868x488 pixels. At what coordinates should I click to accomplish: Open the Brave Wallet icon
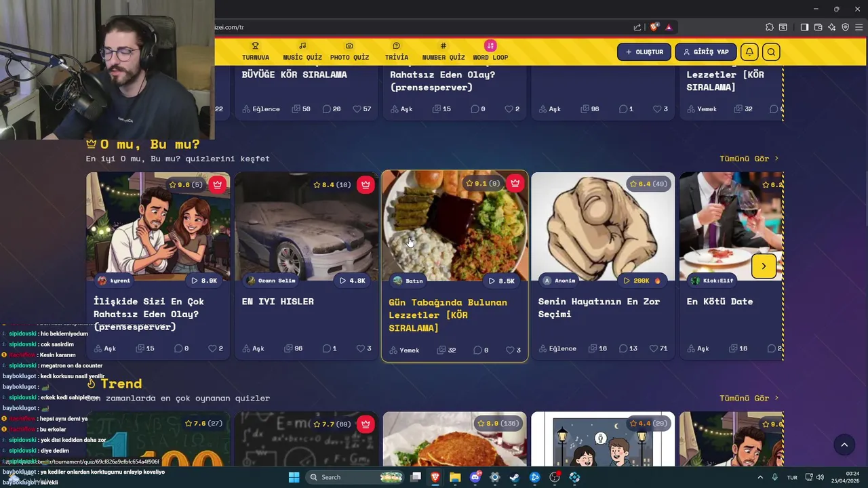(818, 27)
